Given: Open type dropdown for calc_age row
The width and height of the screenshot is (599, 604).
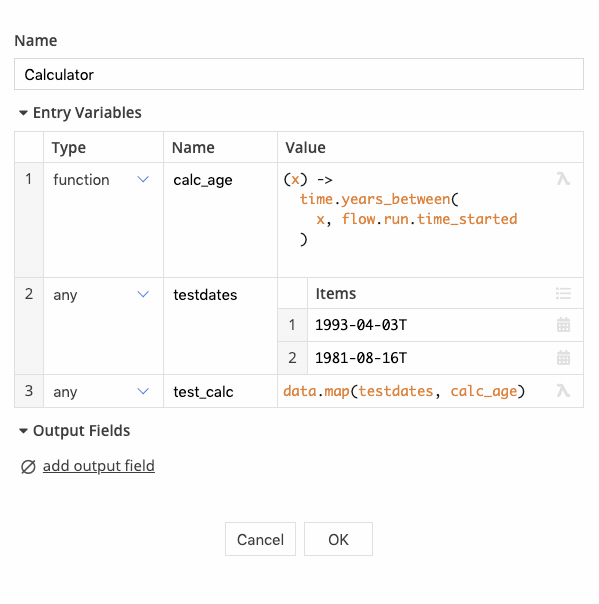Looking at the screenshot, I should click(143, 180).
